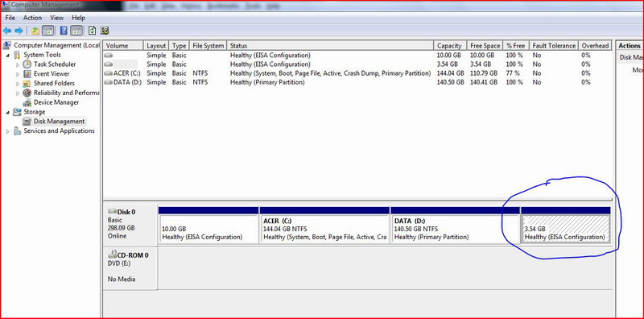Click the Event Viewer icon
Viewport: 644px width, 319px height.
tap(27, 73)
